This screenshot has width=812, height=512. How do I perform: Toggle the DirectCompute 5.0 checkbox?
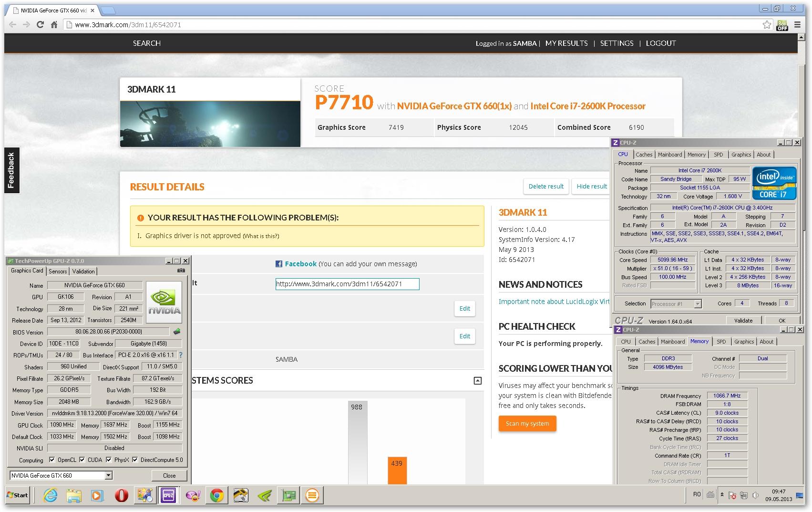coord(135,460)
